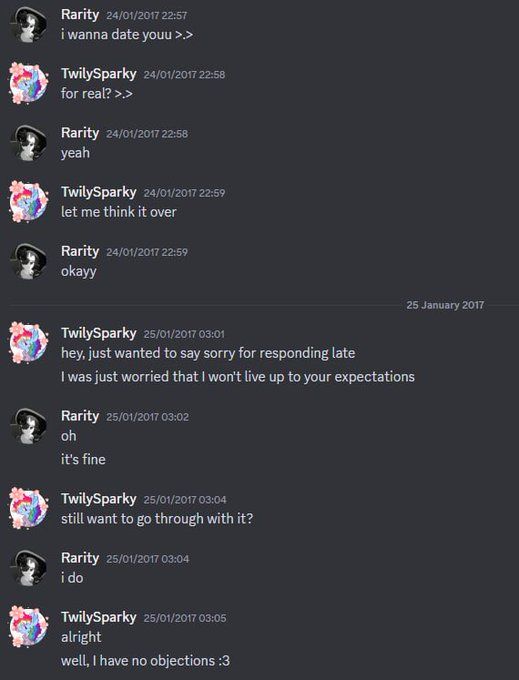The image size is (519, 680).
Task: Open Rarity's avatar beside the 22:57 message
Action: click(x=29, y=25)
